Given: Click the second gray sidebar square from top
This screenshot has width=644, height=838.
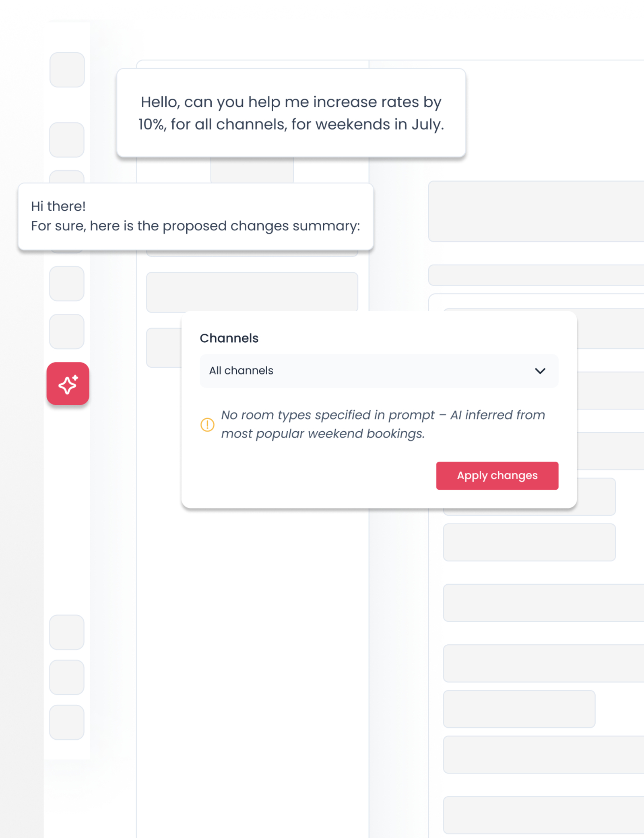Looking at the screenshot, I should point(67,140).
